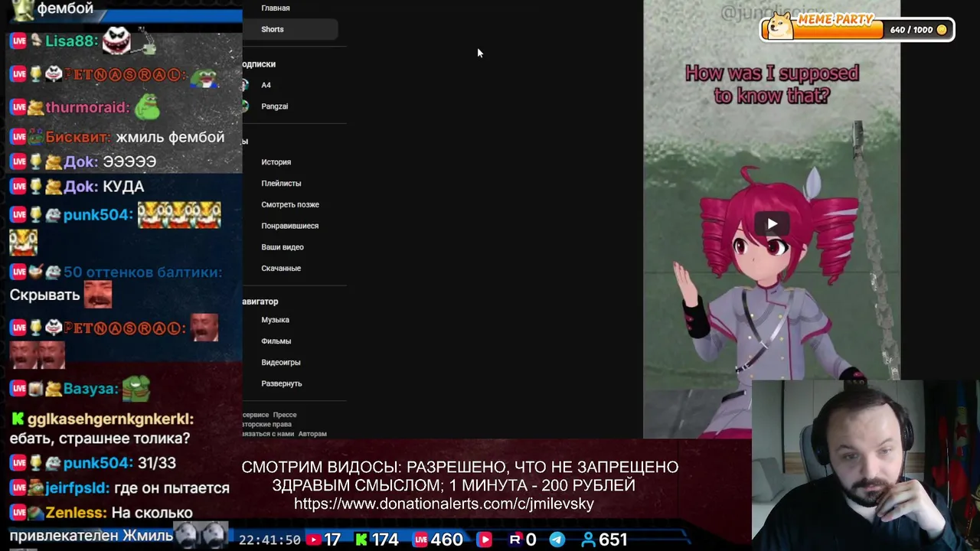Open the Pangzai channel subscription
The image size is (980, 551).
coord(274,106)
